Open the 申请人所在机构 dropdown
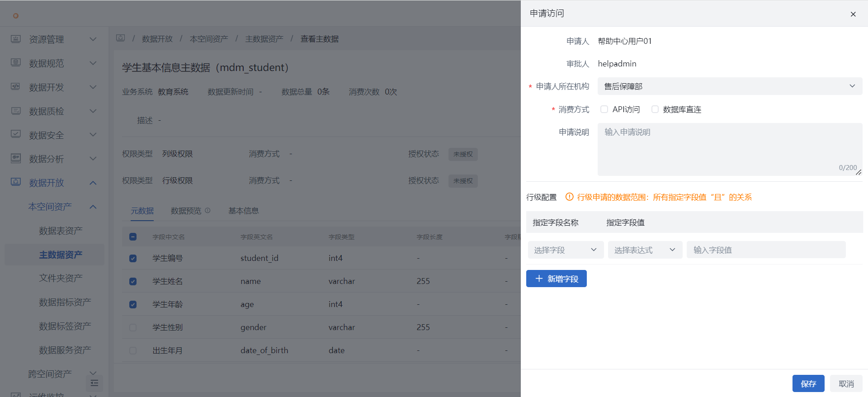Viewport: 868px width, 397px height. click(730, 86)
